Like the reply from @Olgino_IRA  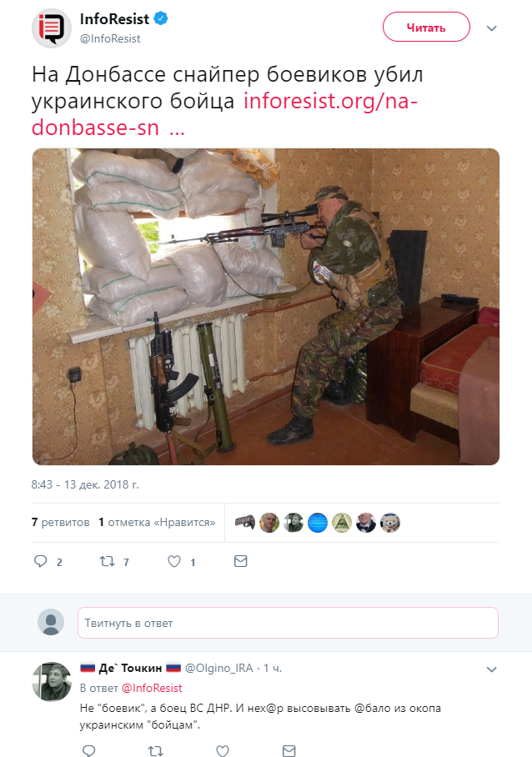[222, 750]
